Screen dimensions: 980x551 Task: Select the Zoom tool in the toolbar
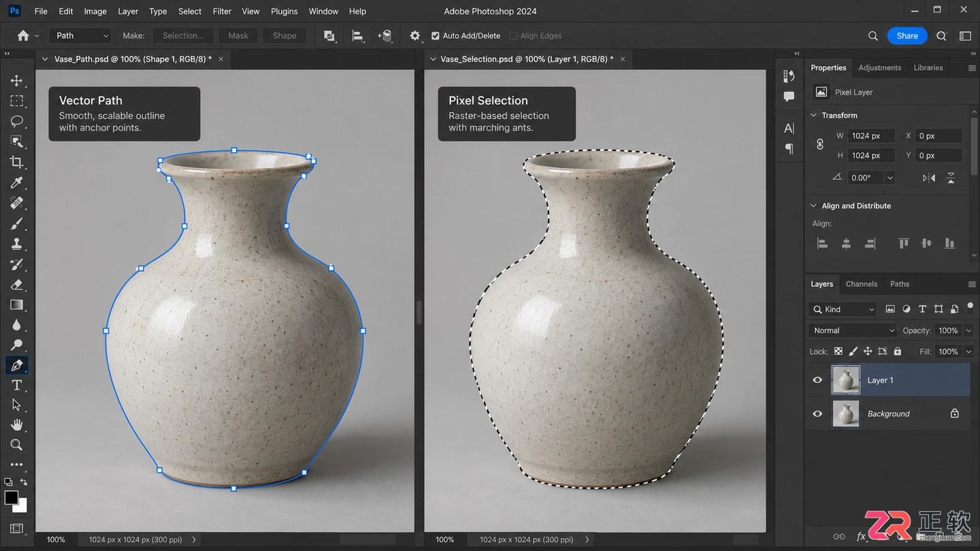pyautogui.click(x=16, y=445)
